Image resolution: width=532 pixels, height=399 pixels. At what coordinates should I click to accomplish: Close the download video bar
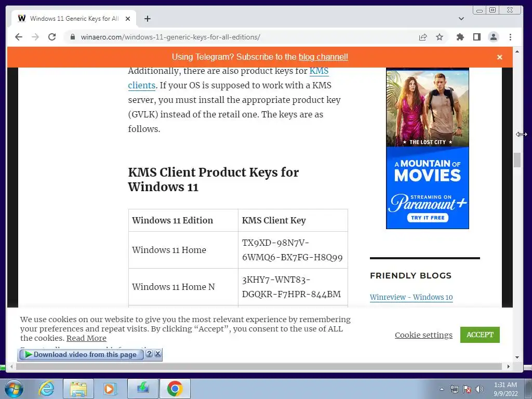tap(158, 353)
